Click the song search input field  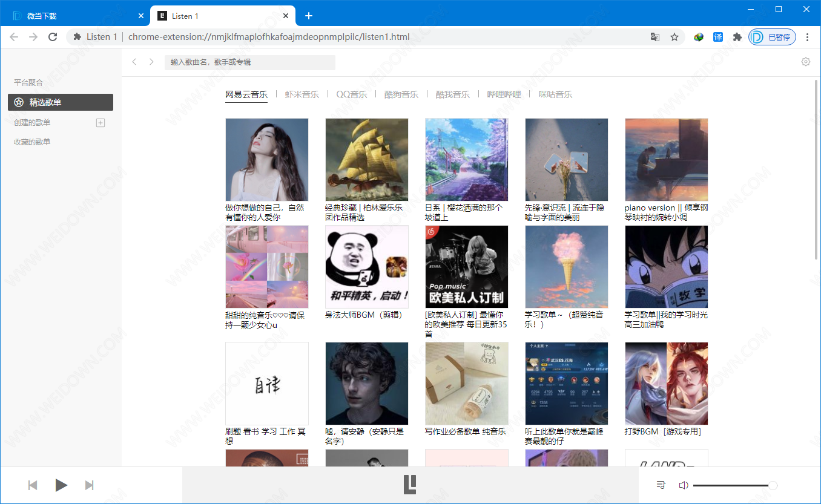coord(249,62)
